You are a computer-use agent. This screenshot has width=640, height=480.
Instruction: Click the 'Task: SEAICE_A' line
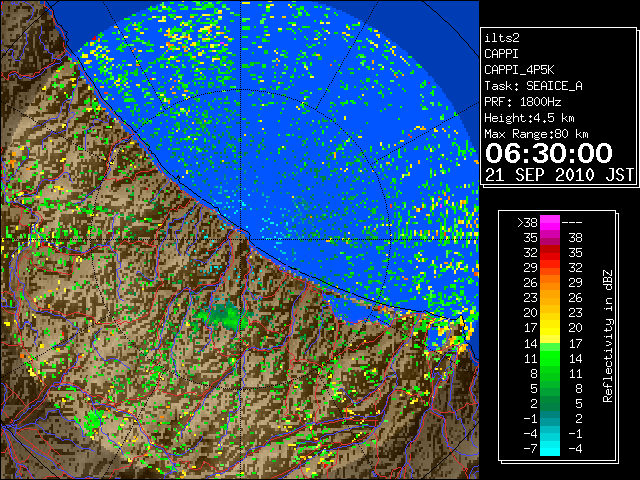click(x=533, y=86)
